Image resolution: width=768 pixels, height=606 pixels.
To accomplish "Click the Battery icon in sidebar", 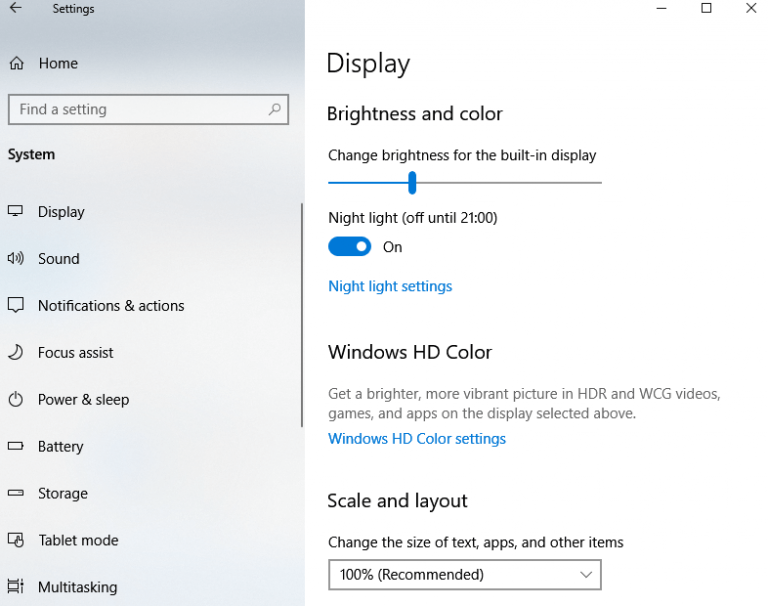I will coord(16,446).
